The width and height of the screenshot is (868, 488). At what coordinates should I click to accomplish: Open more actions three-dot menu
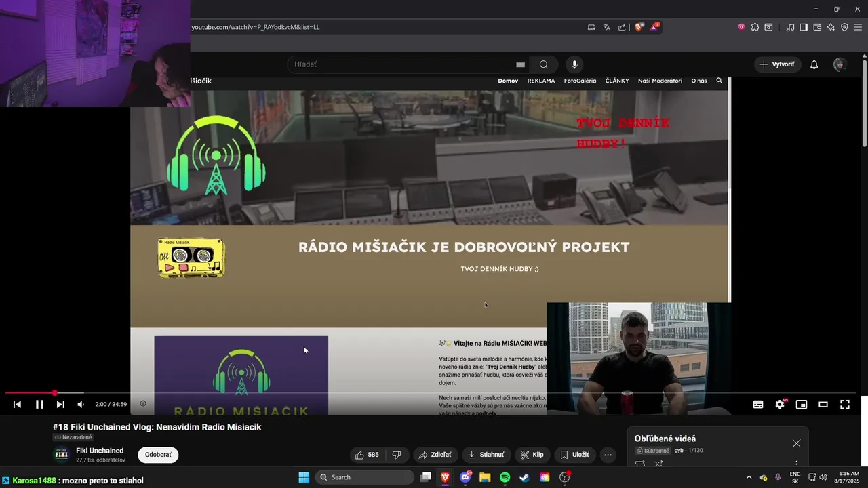608,455
